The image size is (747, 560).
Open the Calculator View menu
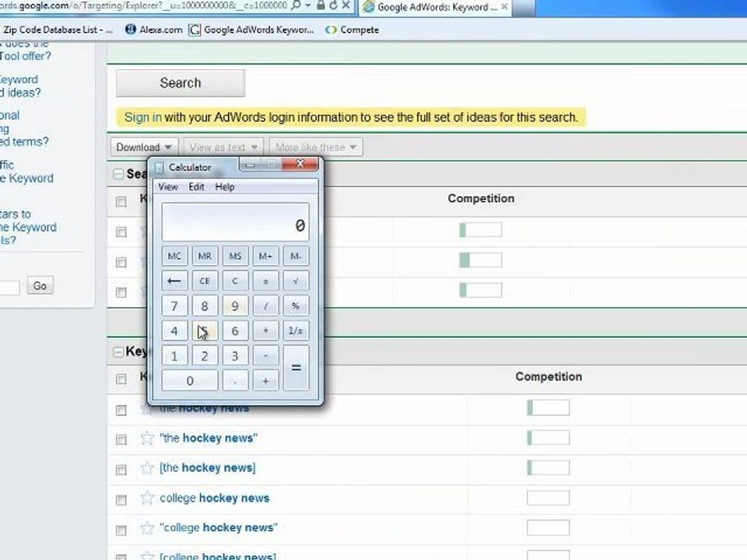168,187
